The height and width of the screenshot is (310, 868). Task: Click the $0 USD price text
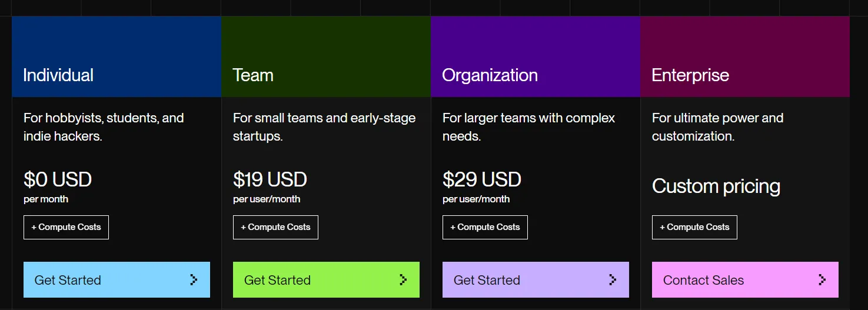coord(58,179)
